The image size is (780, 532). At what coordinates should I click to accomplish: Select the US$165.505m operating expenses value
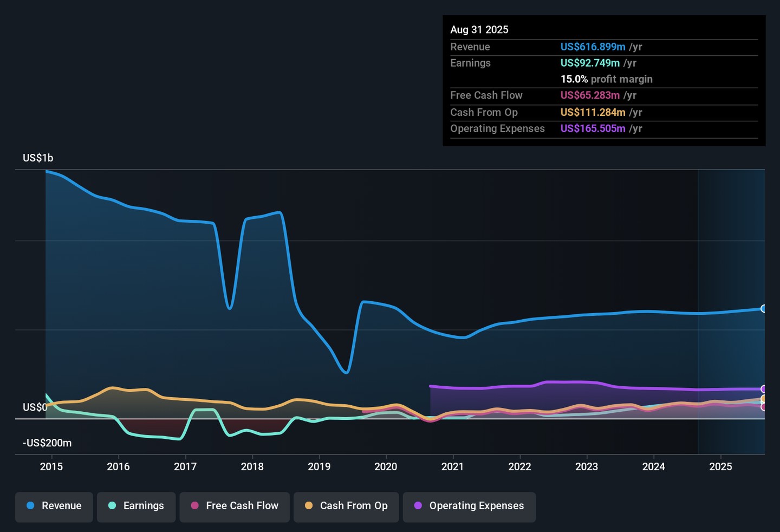[593, 129]
